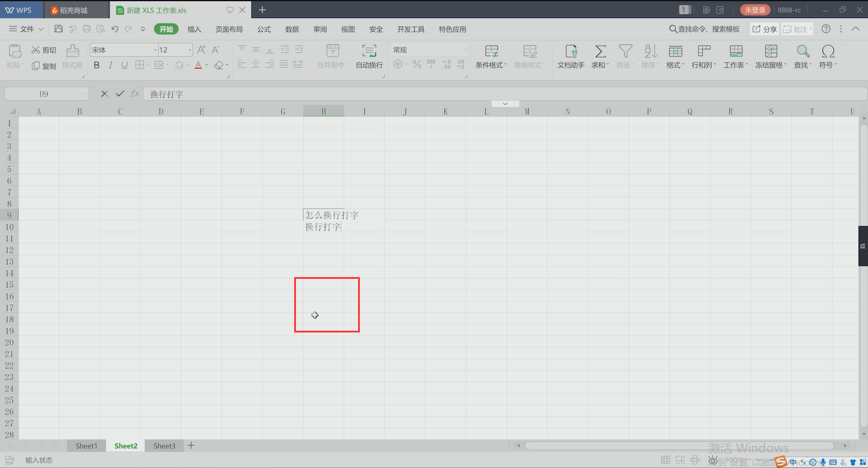The image size is (868, 468).
Task: Copy selection with the 复制 button
Action: coord(43,66)
